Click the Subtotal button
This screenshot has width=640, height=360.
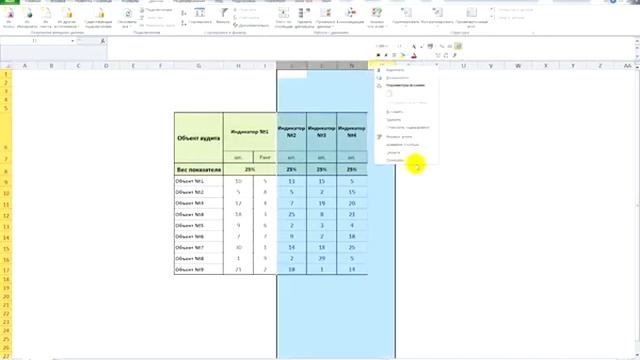pos(471,18)
